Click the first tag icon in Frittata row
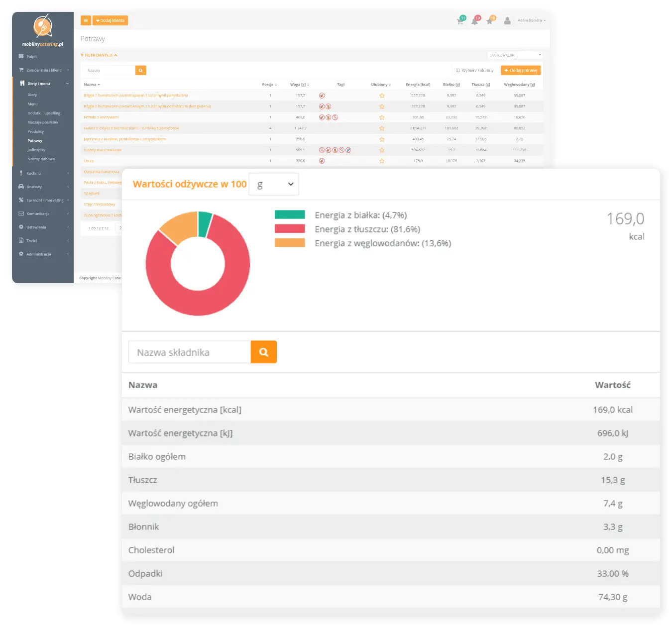The height and width of the screenshot is (627, 672). coord(322,117)
